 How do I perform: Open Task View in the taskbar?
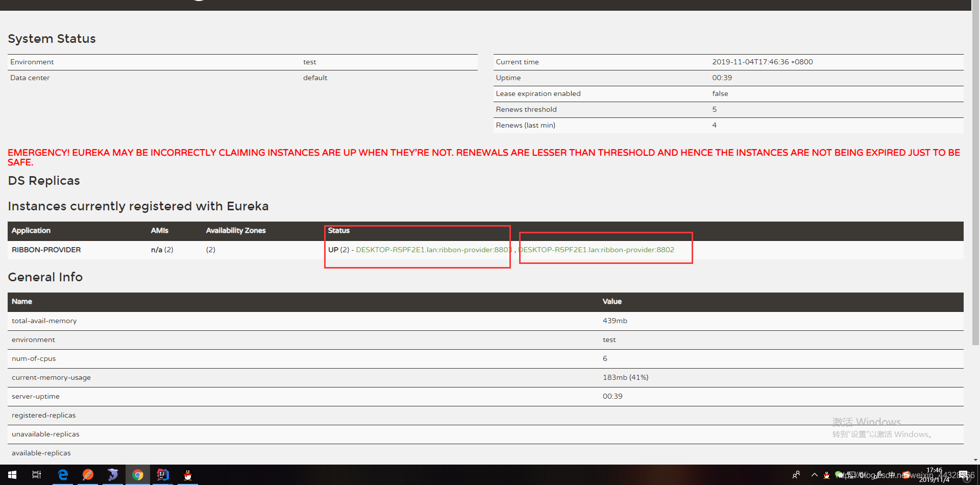37,475
